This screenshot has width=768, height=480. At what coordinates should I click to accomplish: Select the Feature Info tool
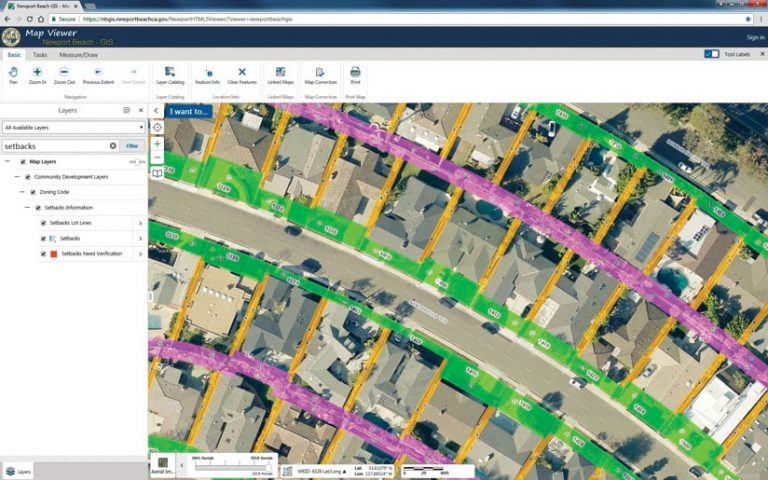click(x=208, y=75)
